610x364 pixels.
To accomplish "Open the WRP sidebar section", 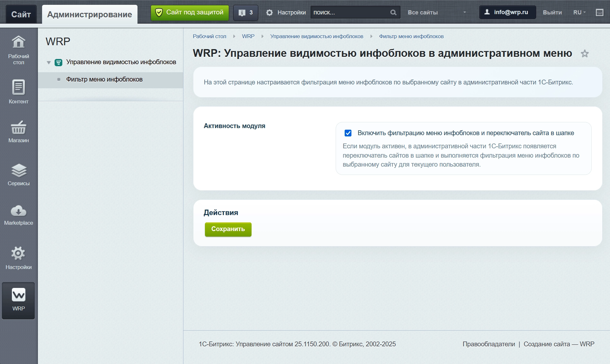I will tap(19, 301).
